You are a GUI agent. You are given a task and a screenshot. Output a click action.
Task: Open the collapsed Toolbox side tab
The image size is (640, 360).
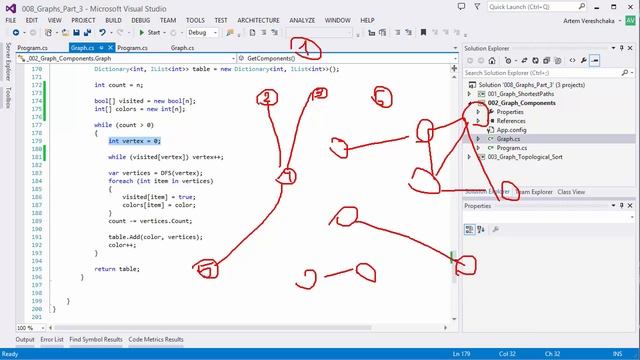[x=8, y=97]
